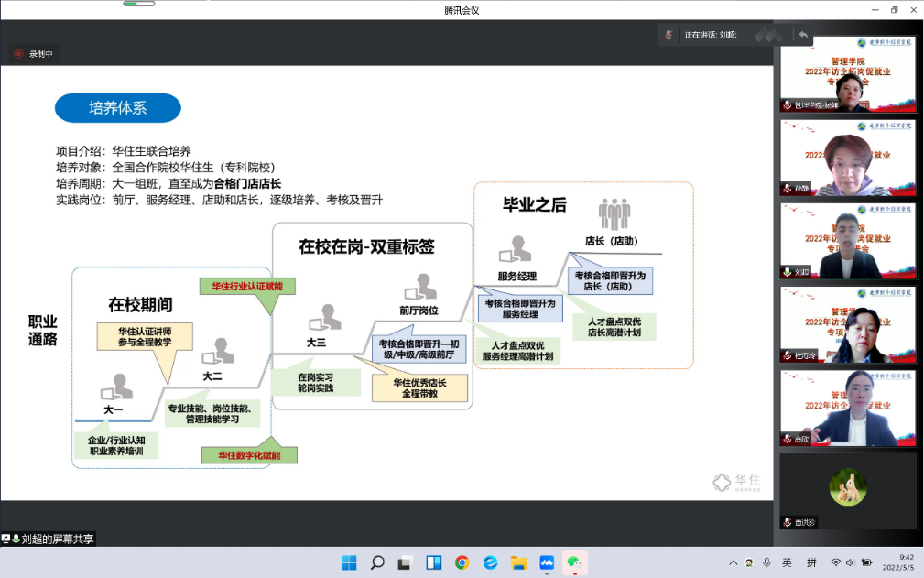The width and height of the screenshot is (924, 578).
Task: Open Wi-Fi network settings in tray
Action: click(x=835, y=562)
